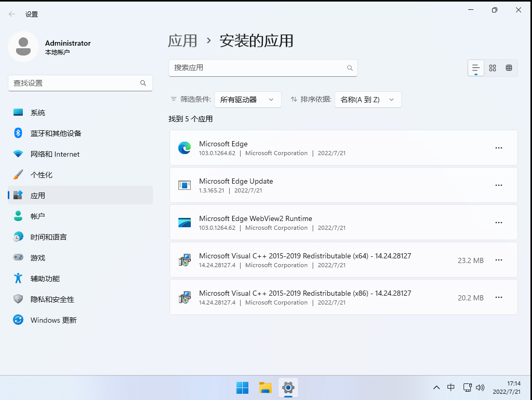The image size is (532, 400).
Task: Click the Visual C++ x64 installer icon
Action: [185, 260]
